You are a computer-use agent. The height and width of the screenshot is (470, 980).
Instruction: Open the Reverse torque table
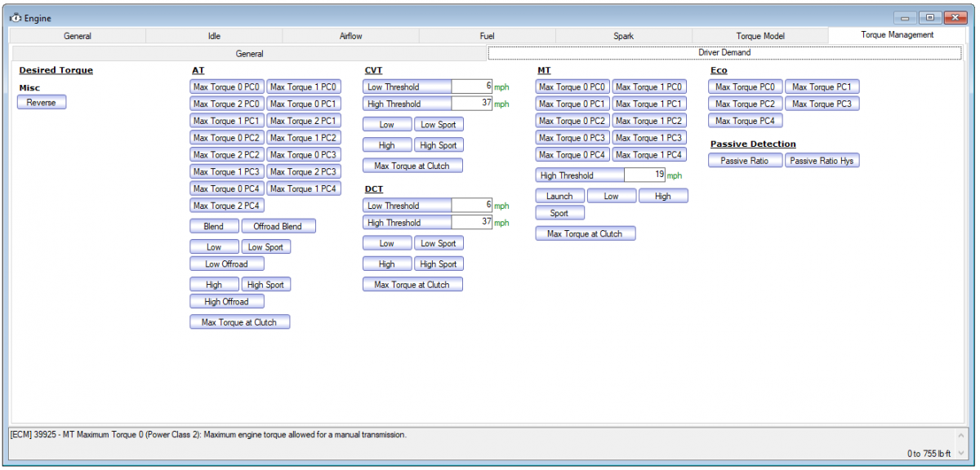coord(41,102)
